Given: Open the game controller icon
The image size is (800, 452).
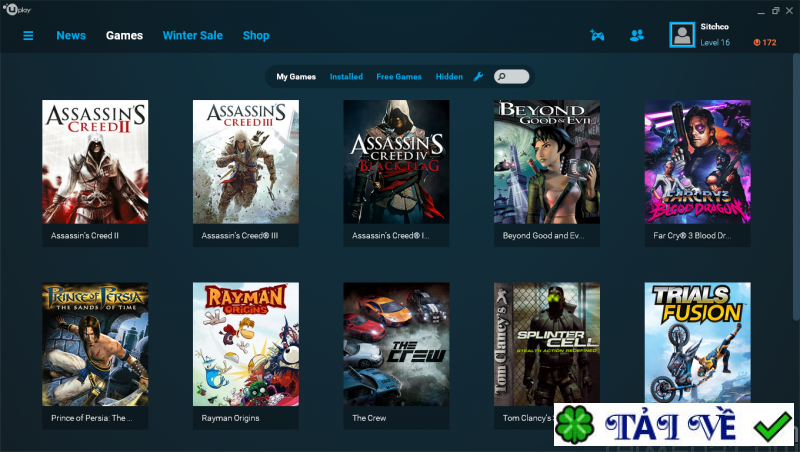Looking at the screenshot, I should [x=597, y=35].
